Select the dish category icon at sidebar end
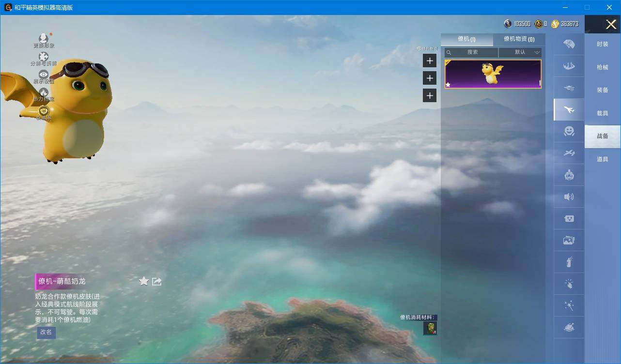The width and height of the screenshot is (621, 364). 569,328
